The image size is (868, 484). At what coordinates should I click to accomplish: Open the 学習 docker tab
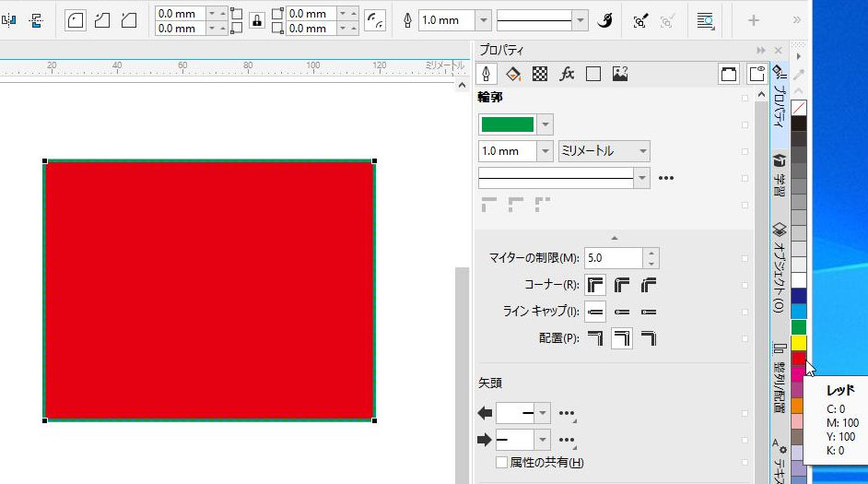(x=780, y=176)
